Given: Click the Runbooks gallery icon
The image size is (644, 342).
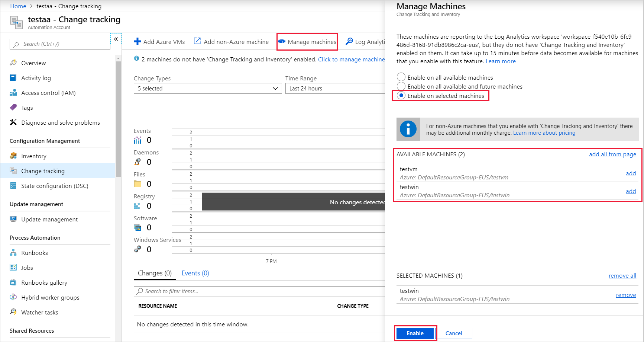Looking at the screenshot, I should (x=13, y=282).
